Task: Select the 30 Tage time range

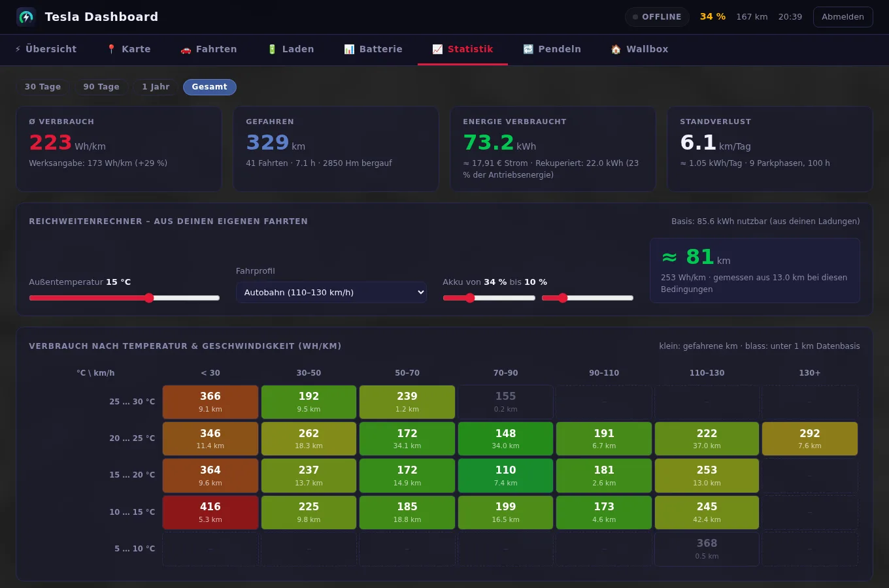Action: [x=42, y=87]
